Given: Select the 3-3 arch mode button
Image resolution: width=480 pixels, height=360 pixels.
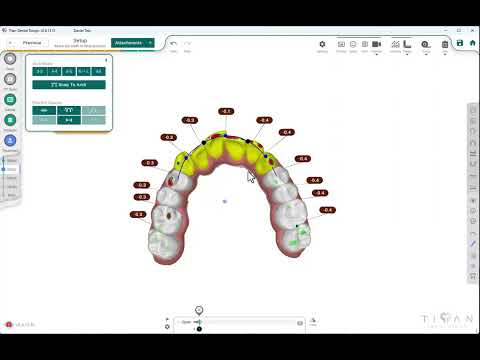Looking at the screenshot, I should (40, 71).
